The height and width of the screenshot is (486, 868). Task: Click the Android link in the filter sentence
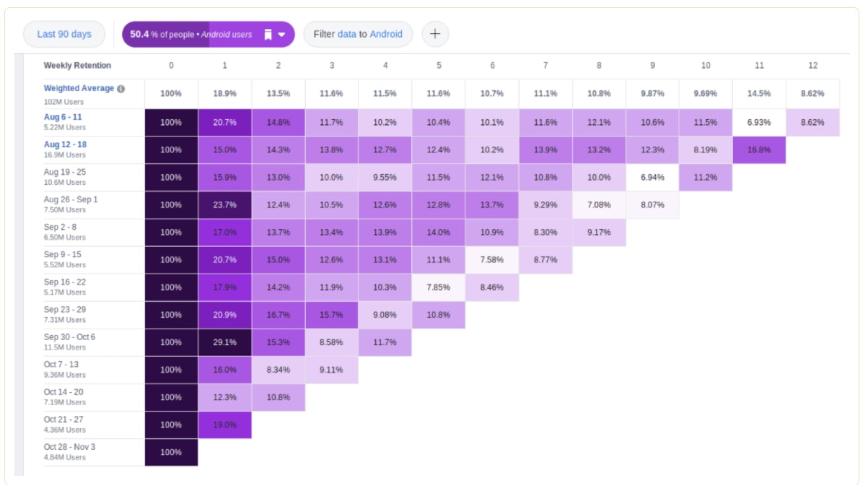click(387, 34)
